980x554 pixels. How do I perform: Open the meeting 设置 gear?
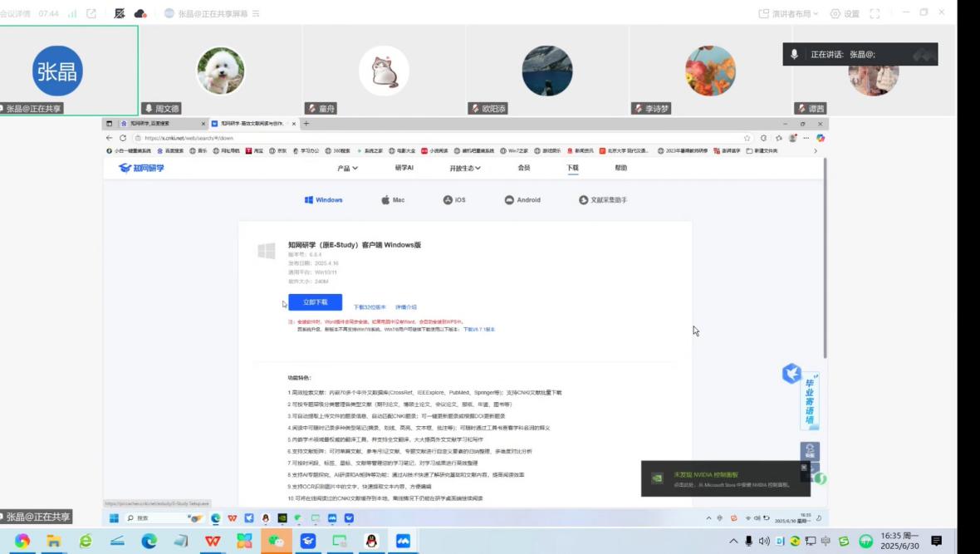click(845, 13)
